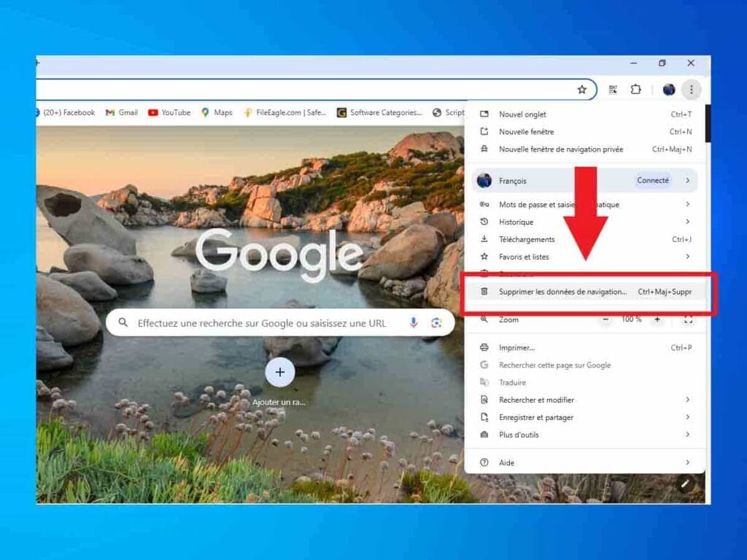
Task: Expand the Historique submenu
Action: point(584,222)
